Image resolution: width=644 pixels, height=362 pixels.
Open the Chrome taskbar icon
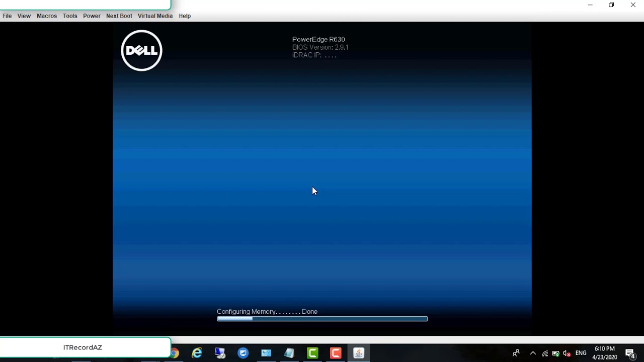click(x=175, y=353)
